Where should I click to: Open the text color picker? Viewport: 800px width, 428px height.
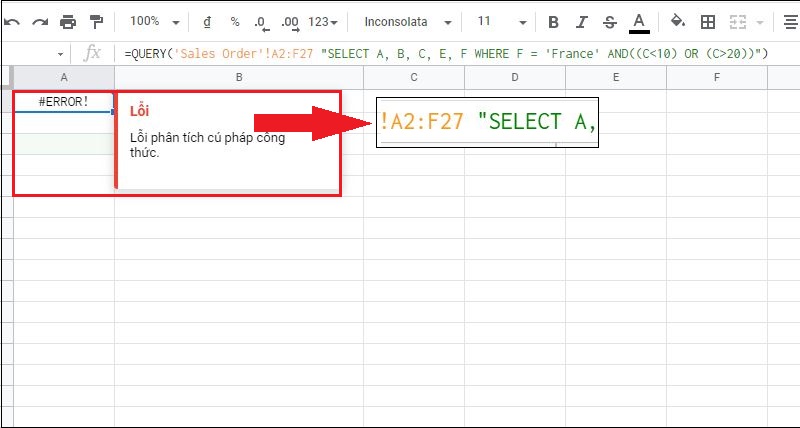pyautogui.click(x=639, y=23)
